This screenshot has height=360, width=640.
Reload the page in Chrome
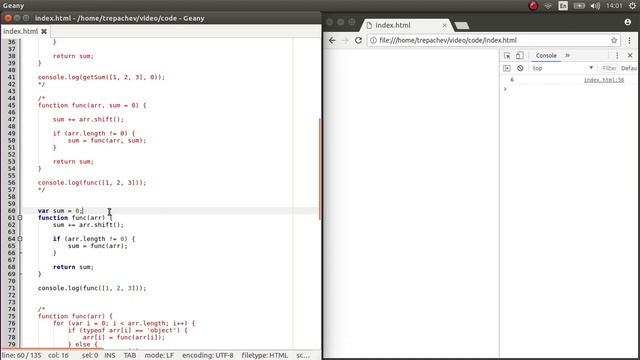[358, 40]
